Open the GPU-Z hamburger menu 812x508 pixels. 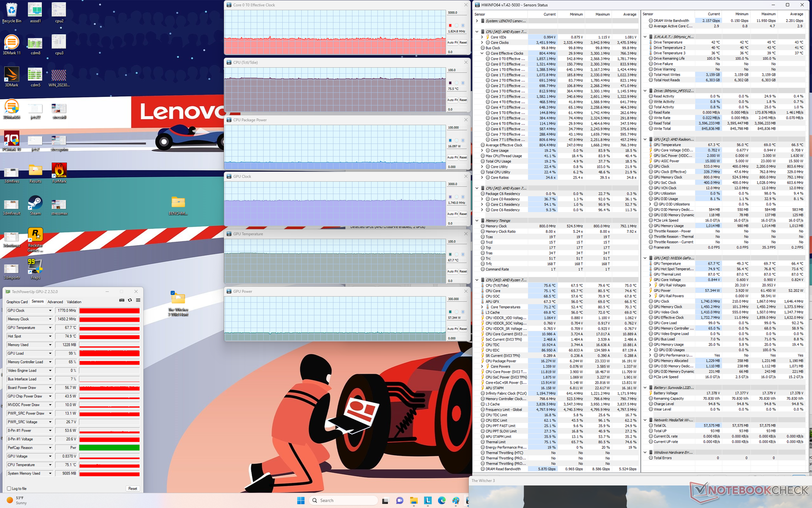click(x=138, y=300)
